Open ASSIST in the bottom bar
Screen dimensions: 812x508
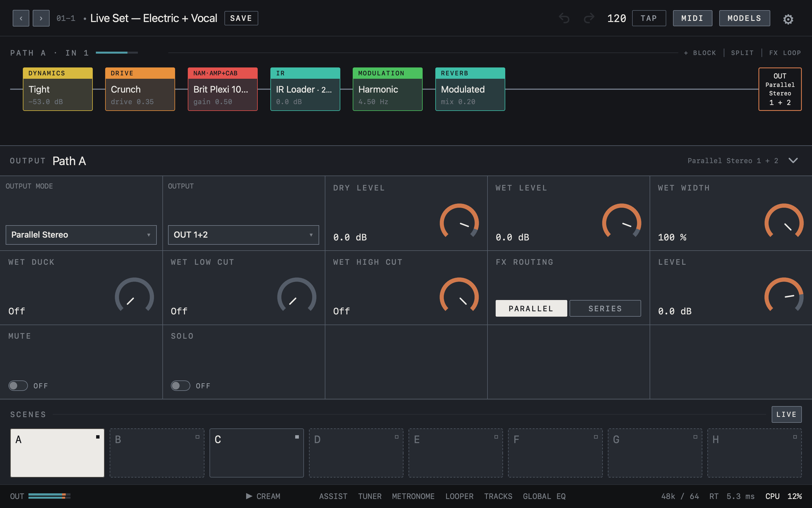pos(333,496)
